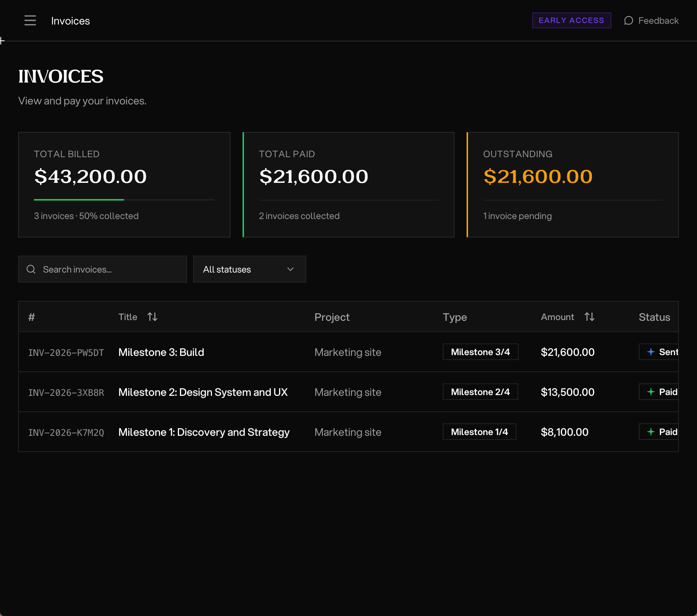This screenshot has height=616, width=697.
Task: Click the $8,100.00 amount
Action: click(x=565, y=432)
